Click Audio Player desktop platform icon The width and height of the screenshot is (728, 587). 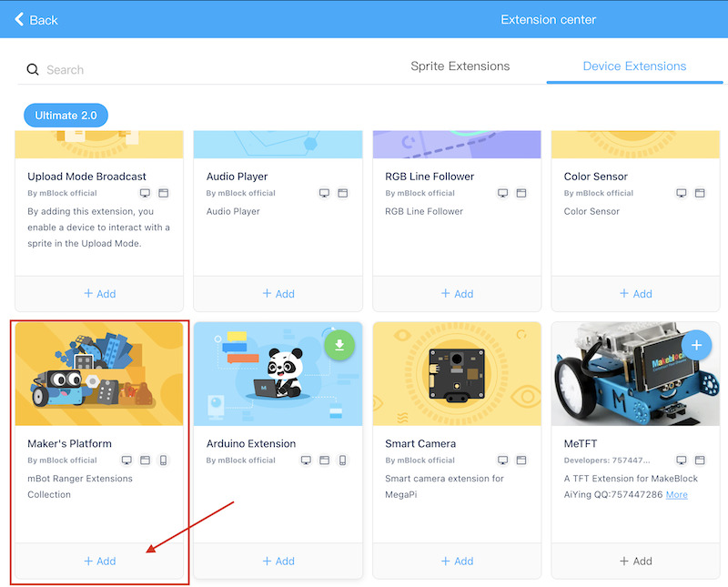coord(324,193)
